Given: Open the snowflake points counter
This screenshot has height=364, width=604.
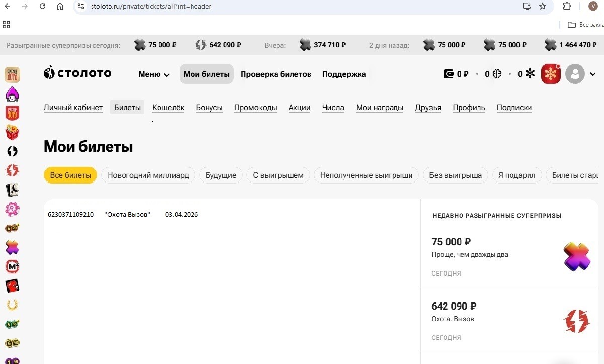Looking at the screenshot, I should click(x=526, y=74).
